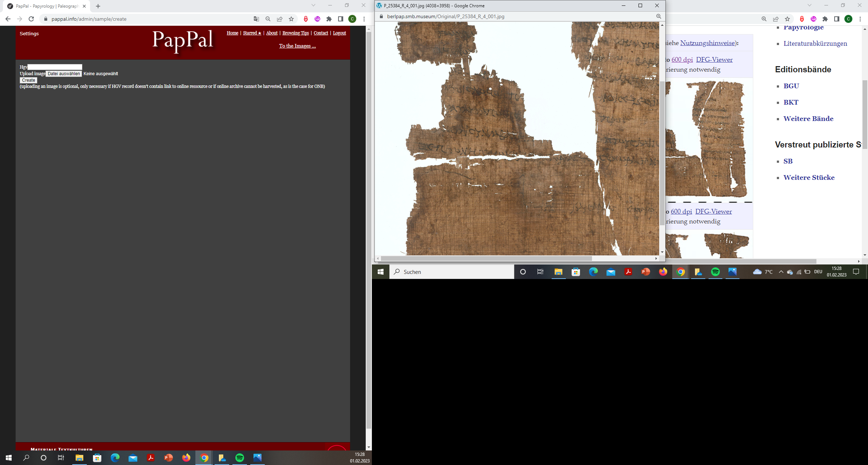Toggle side panel icon in PapPal window

pyautogui.click(x=341, y=19)
